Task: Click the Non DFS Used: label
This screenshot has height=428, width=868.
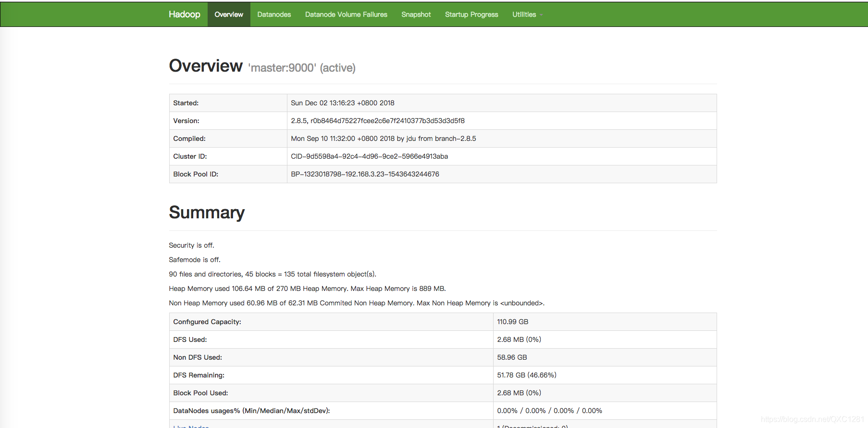Action: point(198,357)
